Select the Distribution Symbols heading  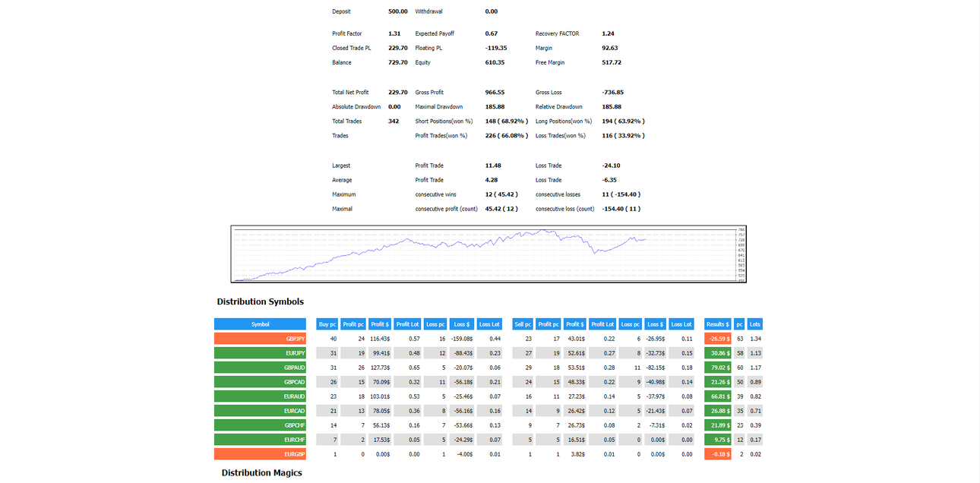[x=261, y=301]
